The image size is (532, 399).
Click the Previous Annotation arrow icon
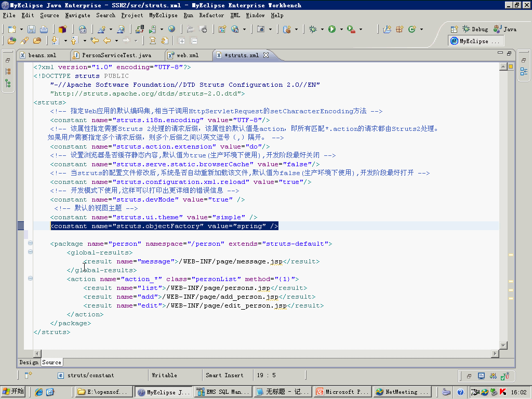click(x=74, y=41)
